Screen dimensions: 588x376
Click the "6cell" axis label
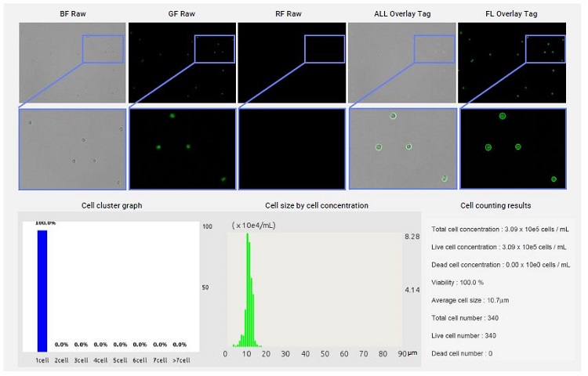(x=140, y=360)
